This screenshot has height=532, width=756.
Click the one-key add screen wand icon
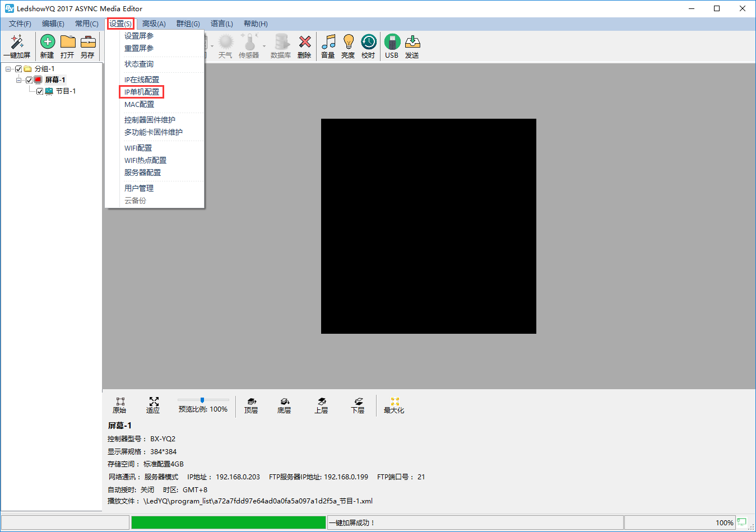point(17,43)
